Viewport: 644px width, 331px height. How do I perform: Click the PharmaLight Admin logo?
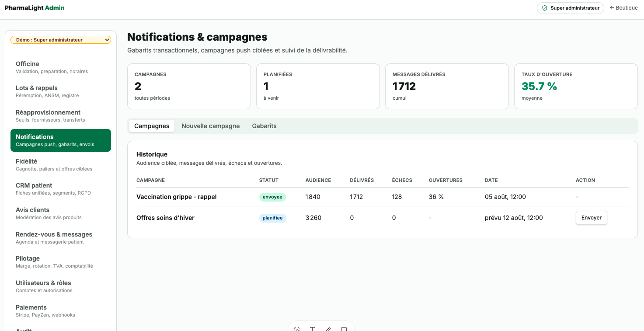click(x=35, y=8)
